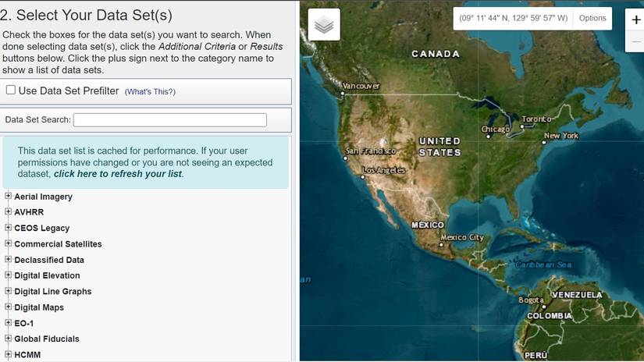
Task: Zoom out with the minus map button
Action: (x=635, y=41)
